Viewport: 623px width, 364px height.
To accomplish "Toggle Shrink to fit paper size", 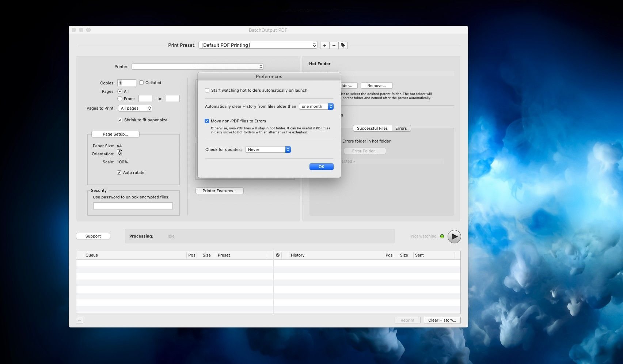I will point(120,120).
